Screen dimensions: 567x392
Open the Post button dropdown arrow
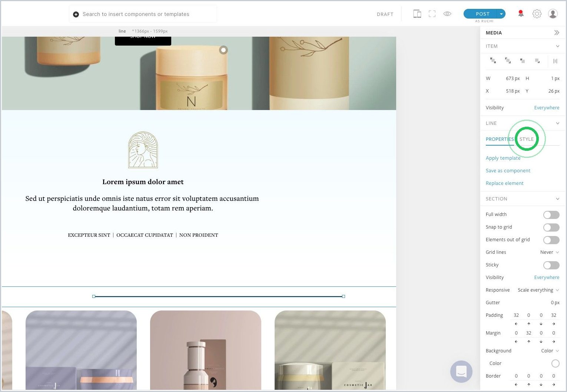tap(501, 14)
